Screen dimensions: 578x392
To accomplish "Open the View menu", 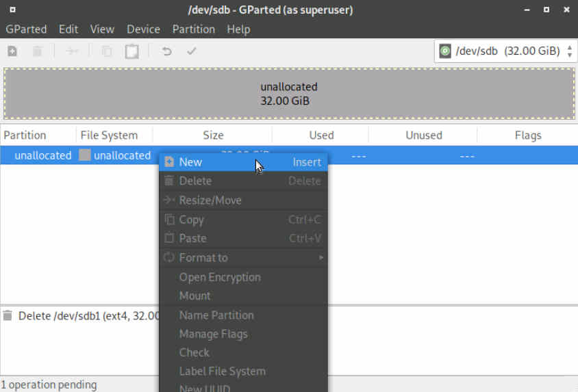I will [102, 29].
